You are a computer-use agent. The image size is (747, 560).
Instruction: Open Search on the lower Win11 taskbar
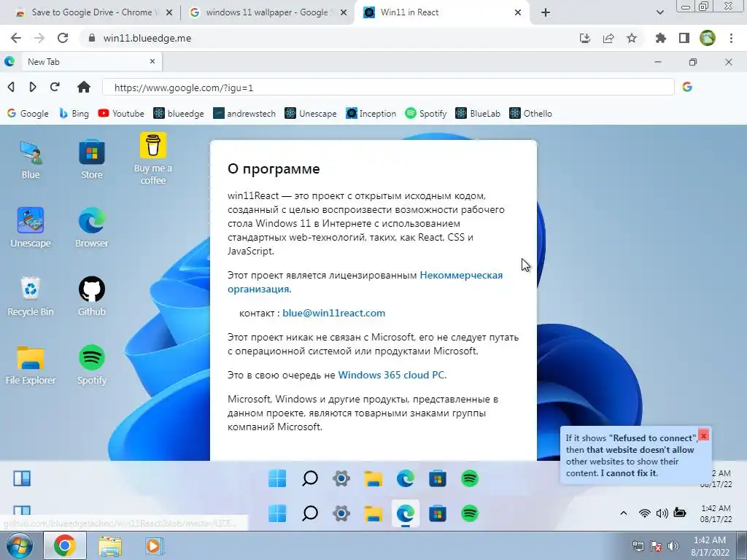[x=310, y=513]
